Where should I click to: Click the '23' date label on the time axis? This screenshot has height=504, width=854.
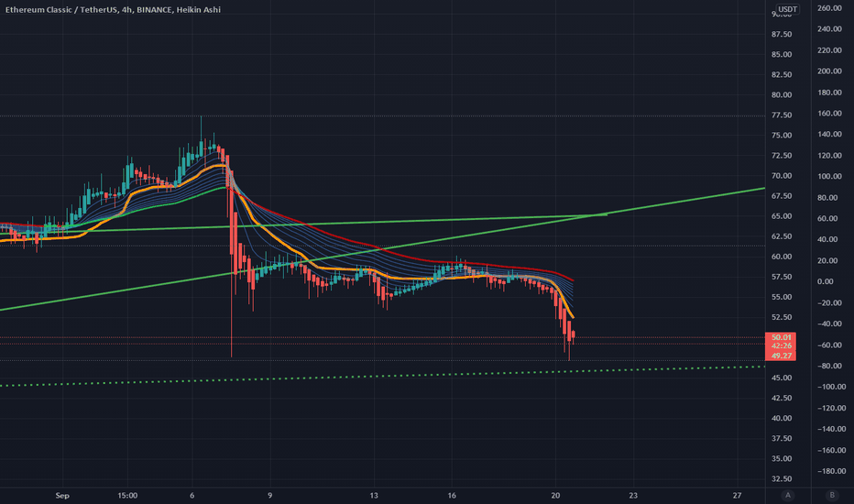tap(633, 495)
